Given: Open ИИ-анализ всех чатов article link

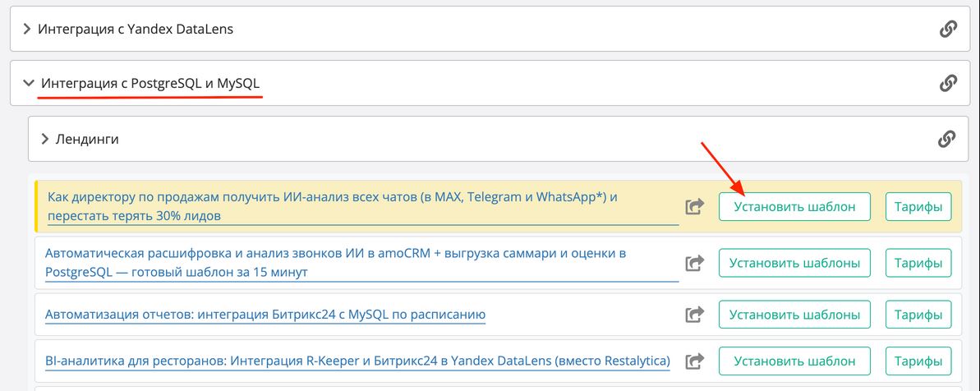Looking at the screenshot, I should point(332,206).
